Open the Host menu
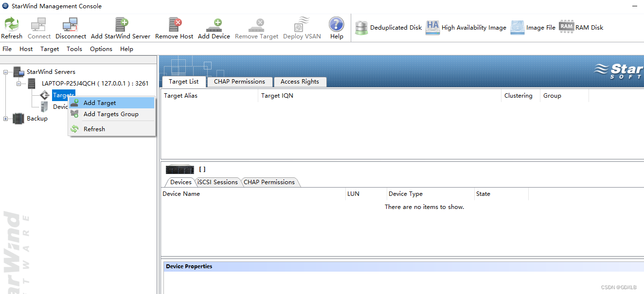The width and height of the screenshot is (644, 294). 26,49
